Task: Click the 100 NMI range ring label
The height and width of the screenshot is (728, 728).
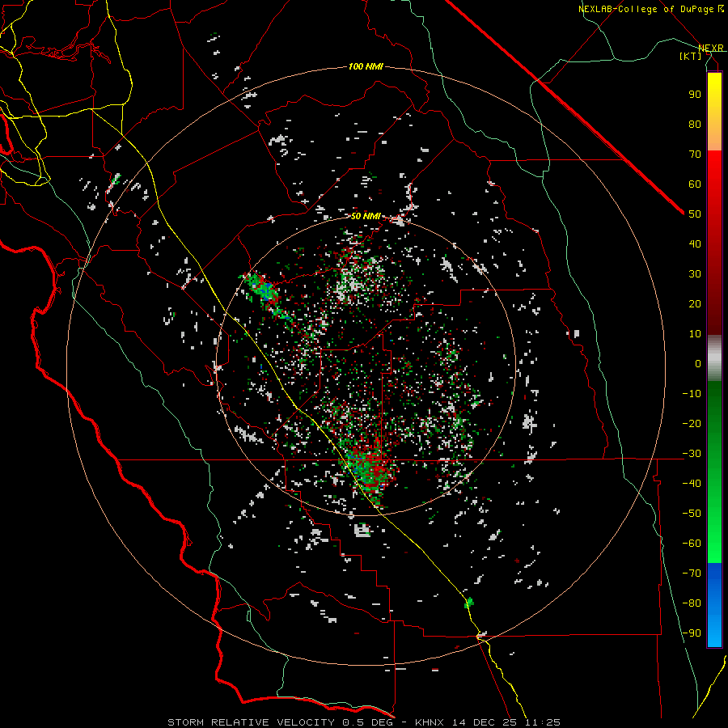Action: click(x=366, y=67)
